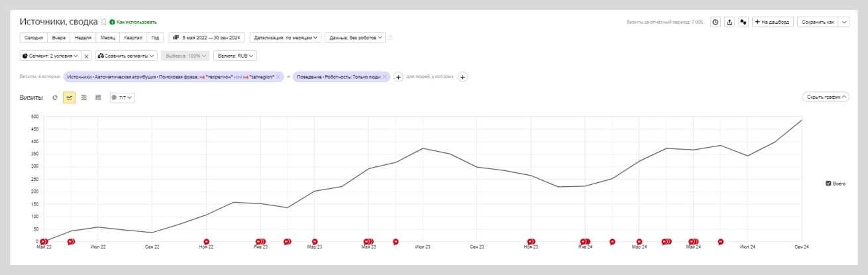The image size is (868, 275).
Task: Click the Июл 23 axis label
Action: [423, 247]
